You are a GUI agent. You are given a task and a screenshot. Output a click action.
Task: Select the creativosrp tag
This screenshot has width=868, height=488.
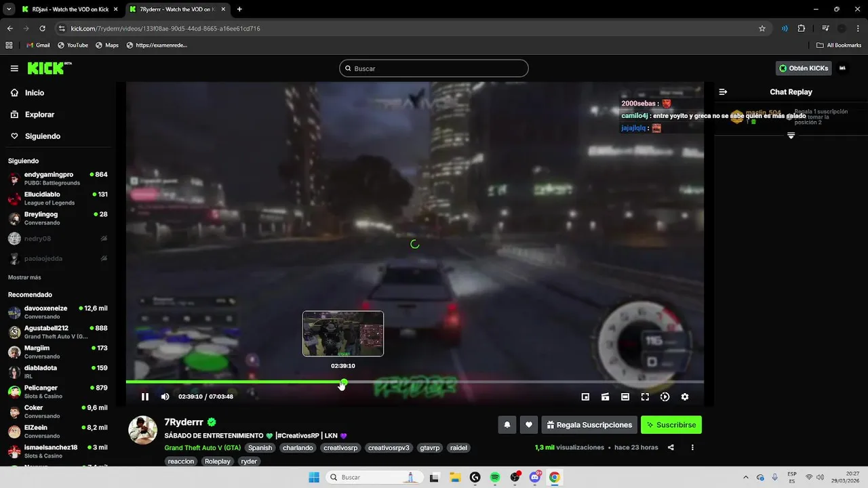pos(340,448)
